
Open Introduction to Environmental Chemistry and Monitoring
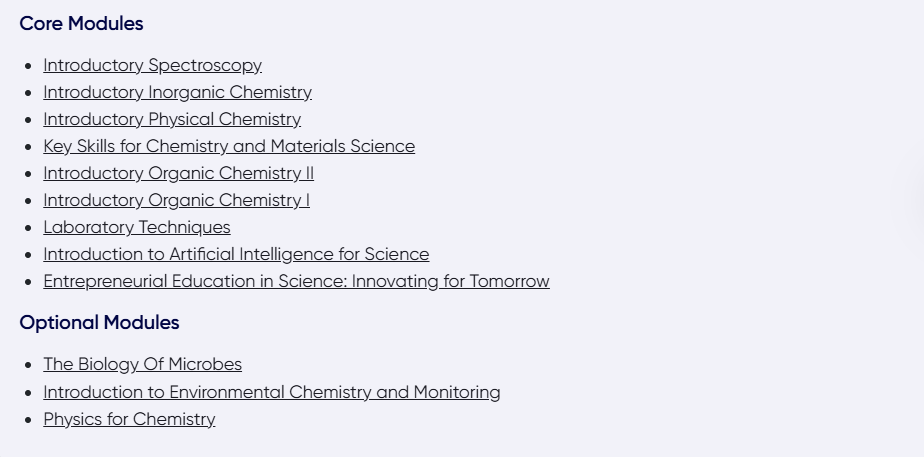click(272, 392)
